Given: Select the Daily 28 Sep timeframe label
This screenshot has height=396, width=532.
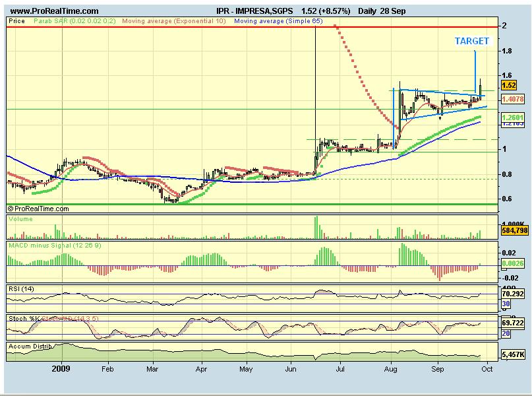Looking at the screenshot, I should [x=382, y=11].
